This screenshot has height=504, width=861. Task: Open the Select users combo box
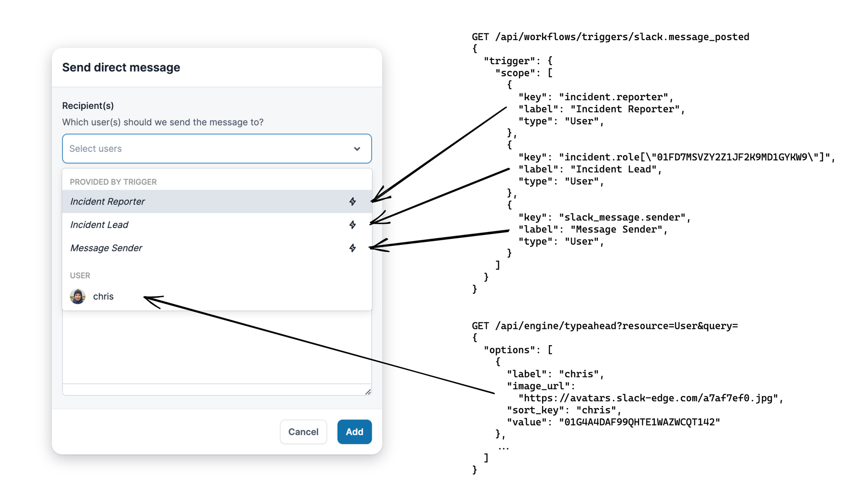(207, 149)
